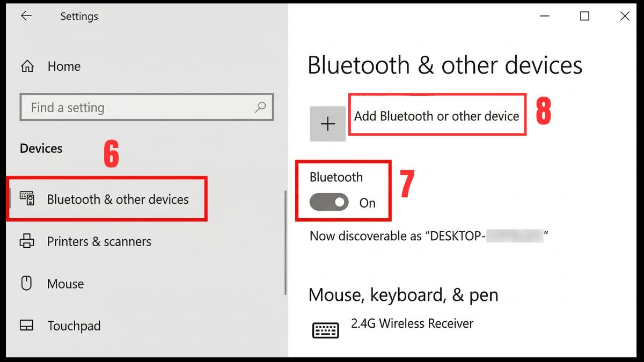Screen dimensions: 644x362
Task: Select Mouse in the Devices list
Action: [x=65, y=284]
